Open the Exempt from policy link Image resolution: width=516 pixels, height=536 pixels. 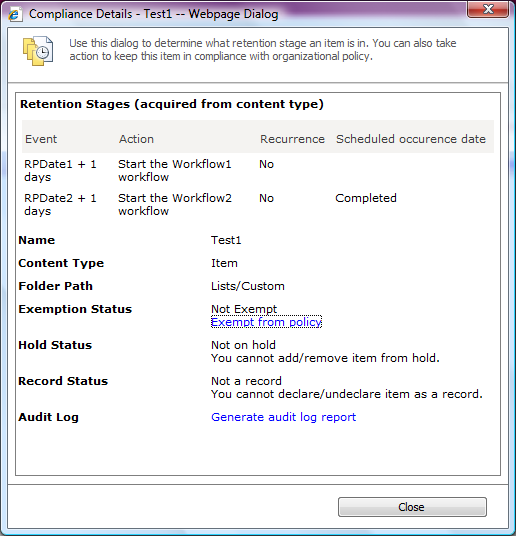pos(266,322)
